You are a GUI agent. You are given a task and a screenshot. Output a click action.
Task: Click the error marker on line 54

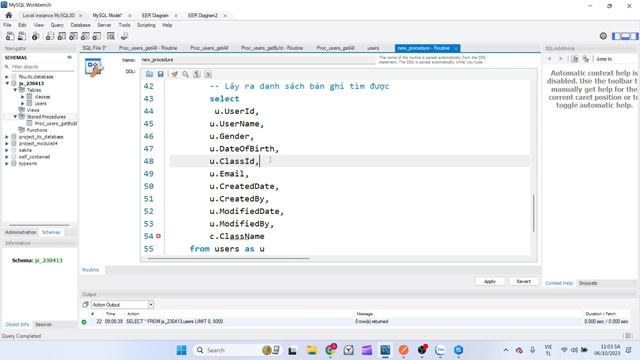[x=158, y=236]
